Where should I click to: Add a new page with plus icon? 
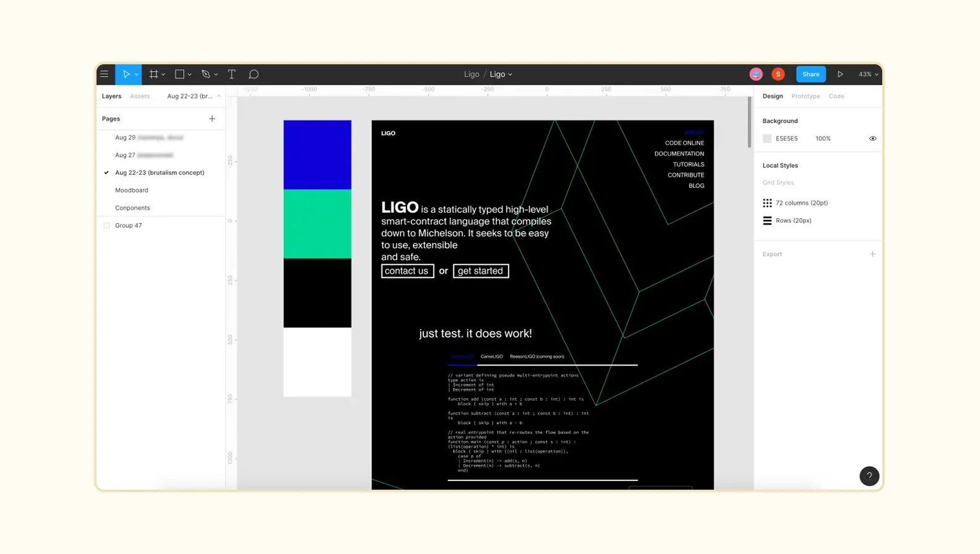[212, 119]
